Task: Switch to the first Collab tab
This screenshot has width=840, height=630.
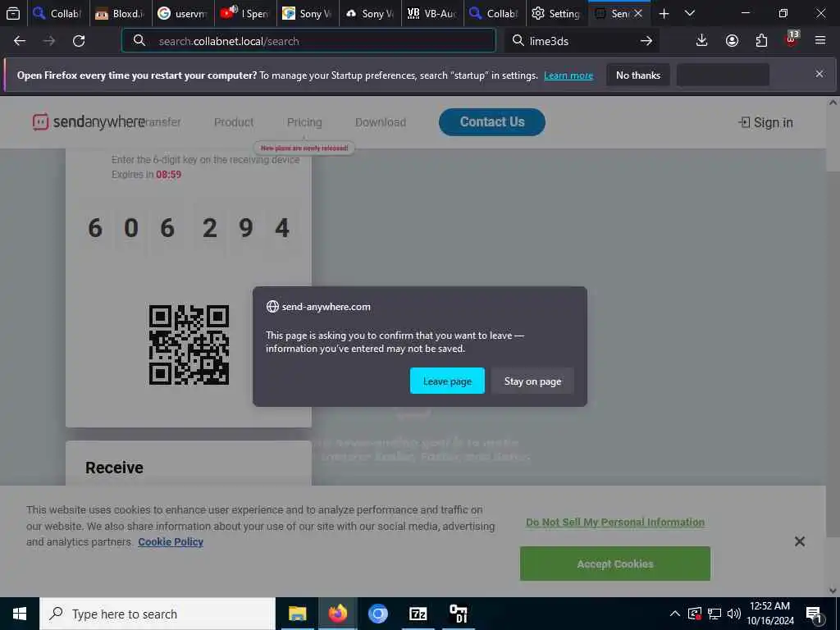Action: [x=58, y=13]
